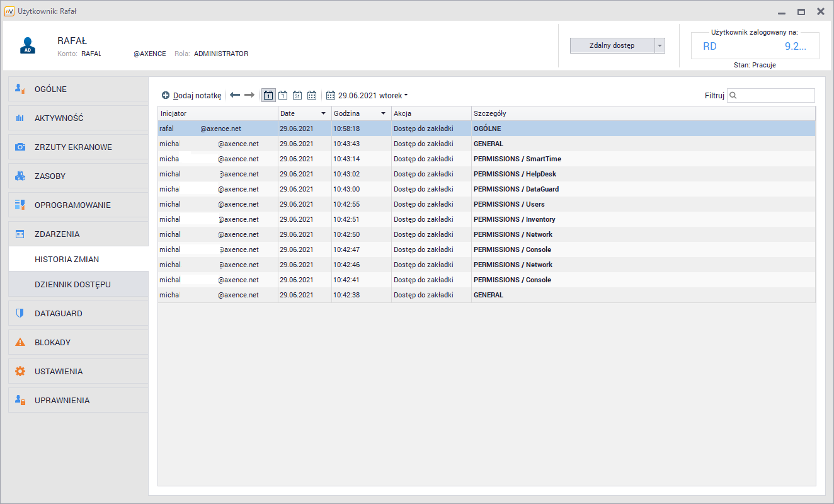The height and width of the screenshot is (504, 834).
Task: Select the custom range calendar icon
Action: coord(312,95)
